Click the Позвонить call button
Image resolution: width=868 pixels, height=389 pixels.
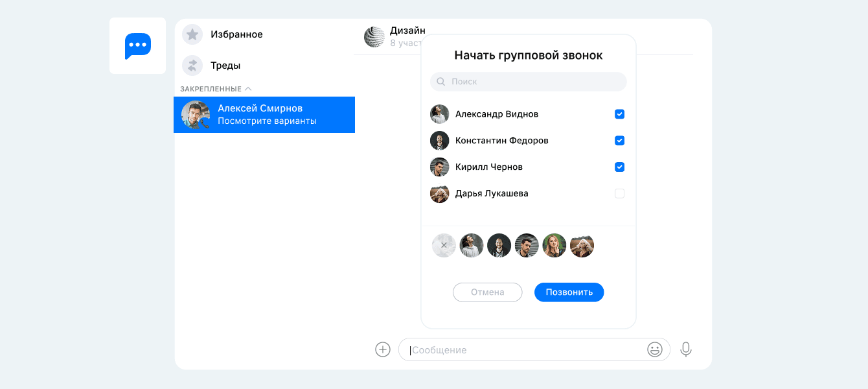569,292
